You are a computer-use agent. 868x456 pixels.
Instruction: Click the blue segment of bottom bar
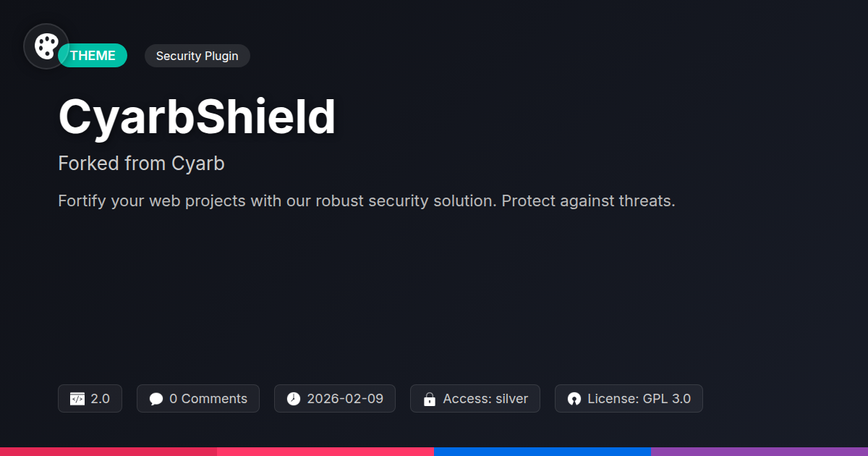coord(542,451)
